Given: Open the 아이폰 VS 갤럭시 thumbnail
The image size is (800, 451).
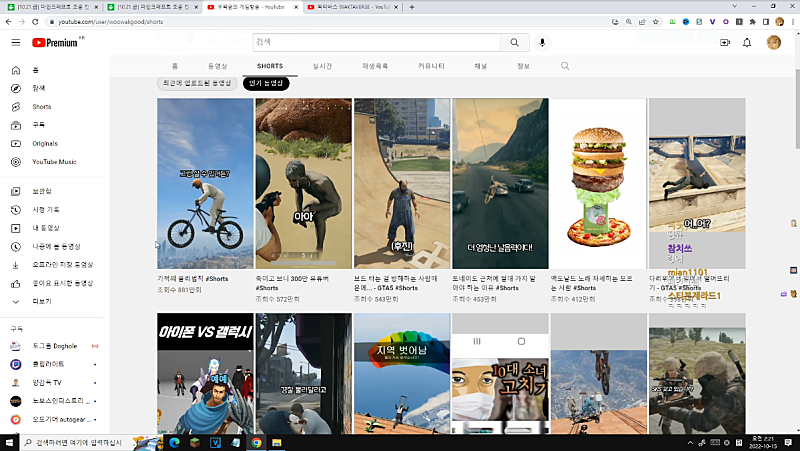Looking at the screenshot, I should tap(205, 373).
